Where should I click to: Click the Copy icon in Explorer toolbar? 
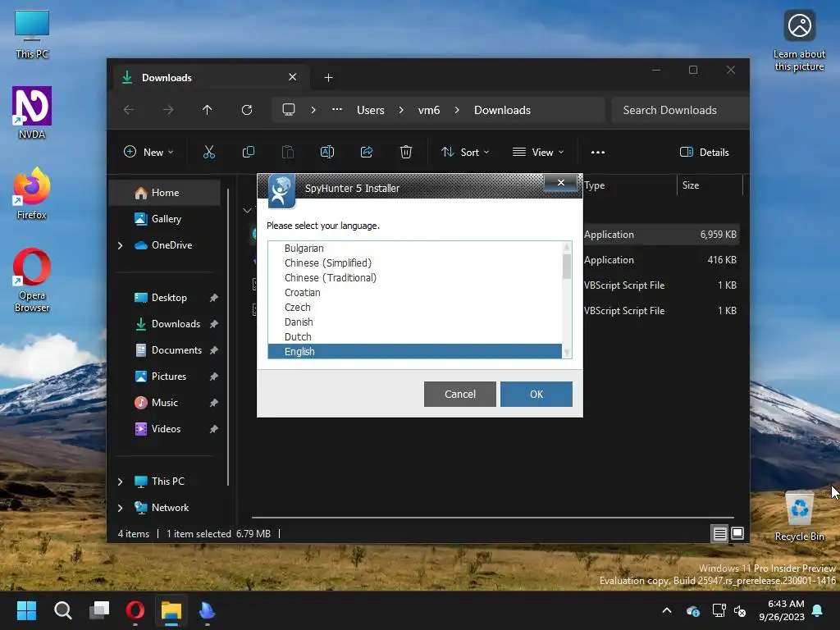[x=248, y=152]
